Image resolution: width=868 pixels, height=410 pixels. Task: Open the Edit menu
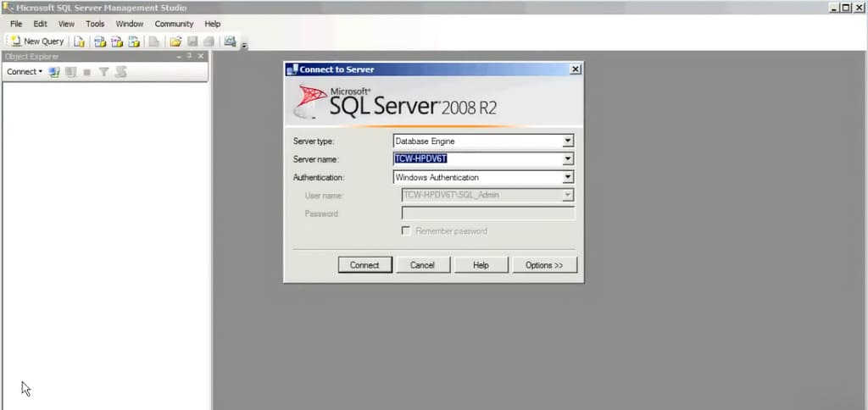click(40, 24)
